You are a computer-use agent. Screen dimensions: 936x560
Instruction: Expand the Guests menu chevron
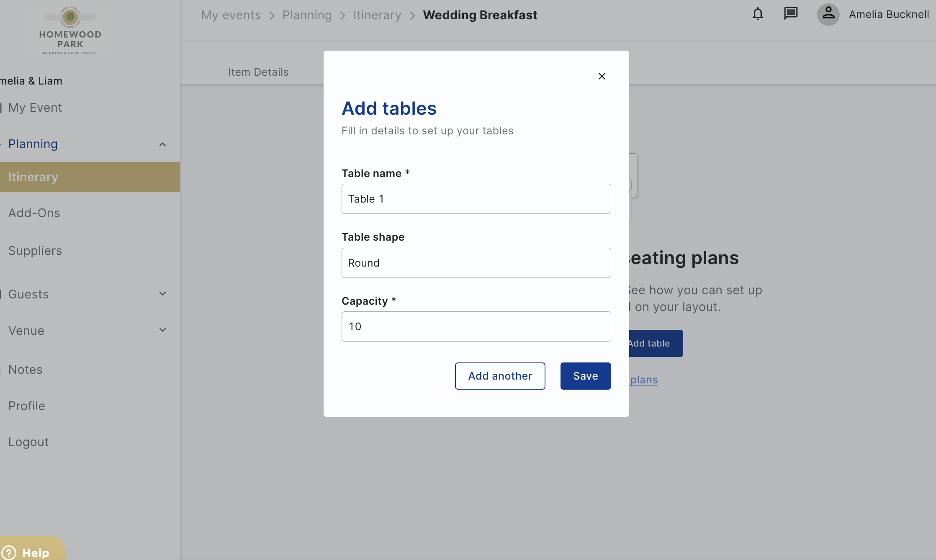coord(163,294)
